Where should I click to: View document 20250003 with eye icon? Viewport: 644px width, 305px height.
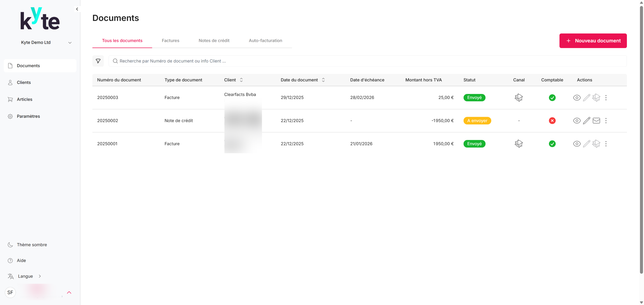point(577,97)
